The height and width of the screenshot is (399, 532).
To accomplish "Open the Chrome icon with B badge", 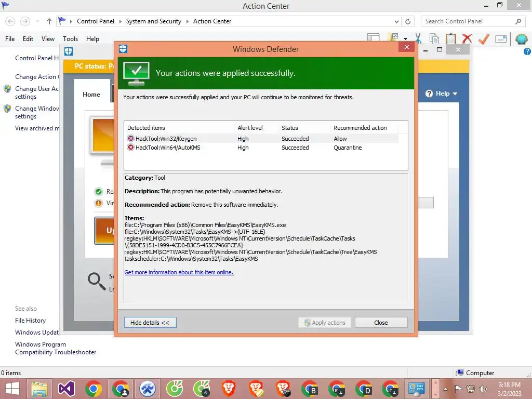I will [310, 389].
